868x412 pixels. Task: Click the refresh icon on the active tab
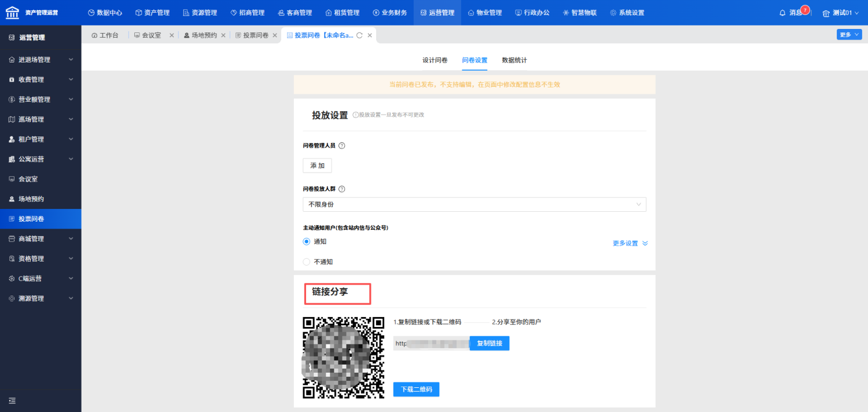coord(359,35)
